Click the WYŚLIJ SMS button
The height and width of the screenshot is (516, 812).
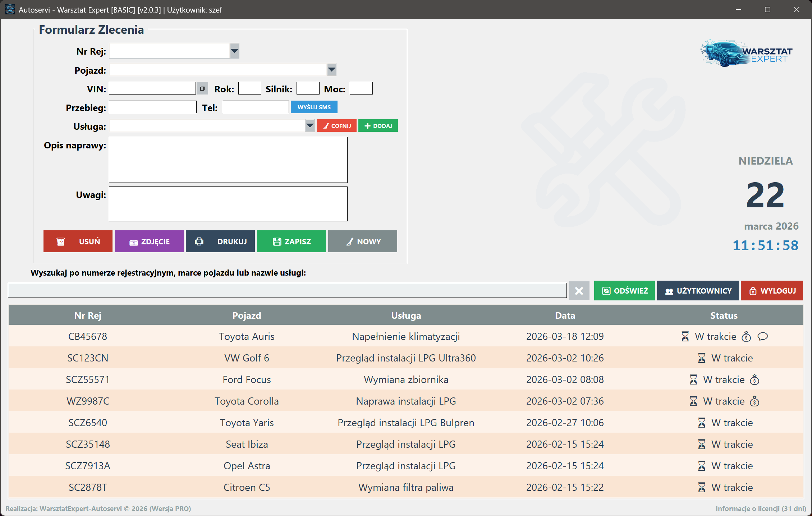tap(314, 107)
